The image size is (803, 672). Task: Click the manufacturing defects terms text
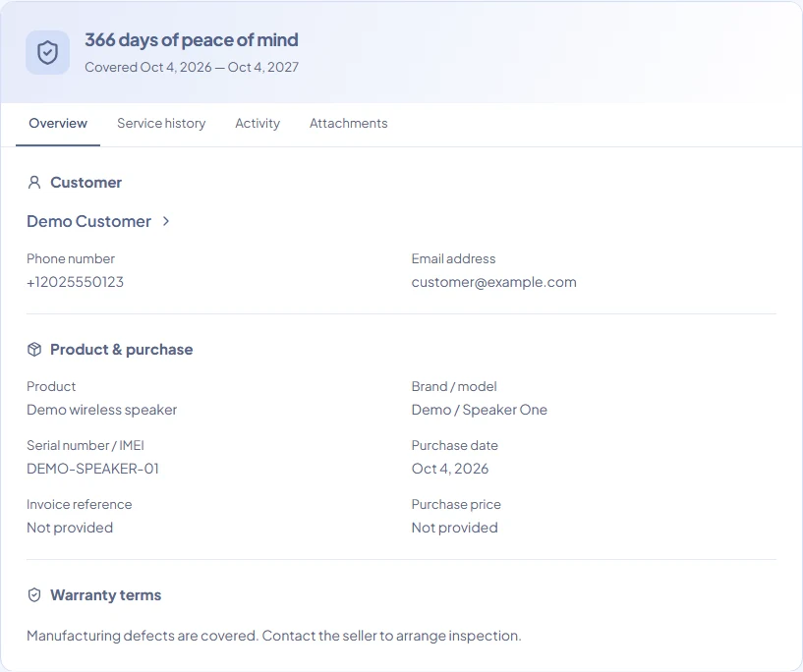pyautogui.click(x=274, y=636)
